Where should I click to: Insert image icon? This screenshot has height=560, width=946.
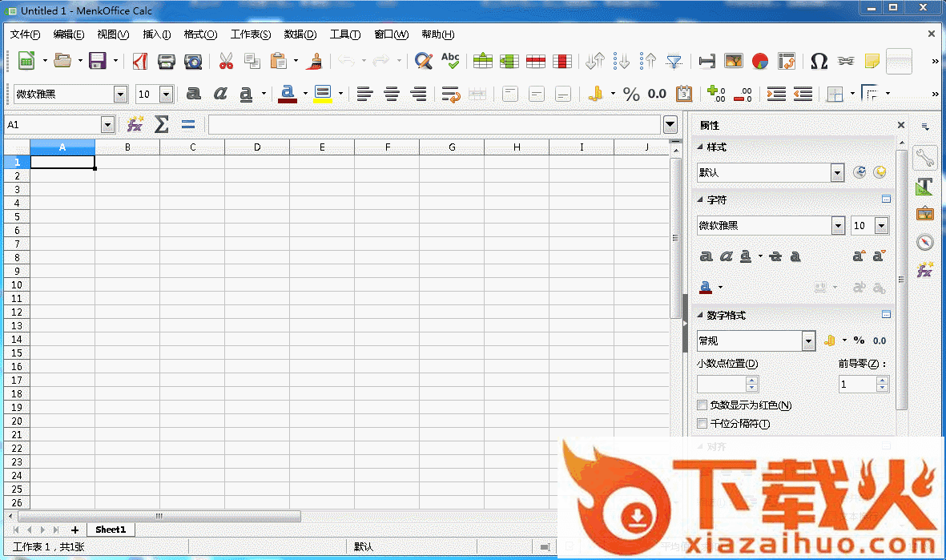(x=734, y=60)
